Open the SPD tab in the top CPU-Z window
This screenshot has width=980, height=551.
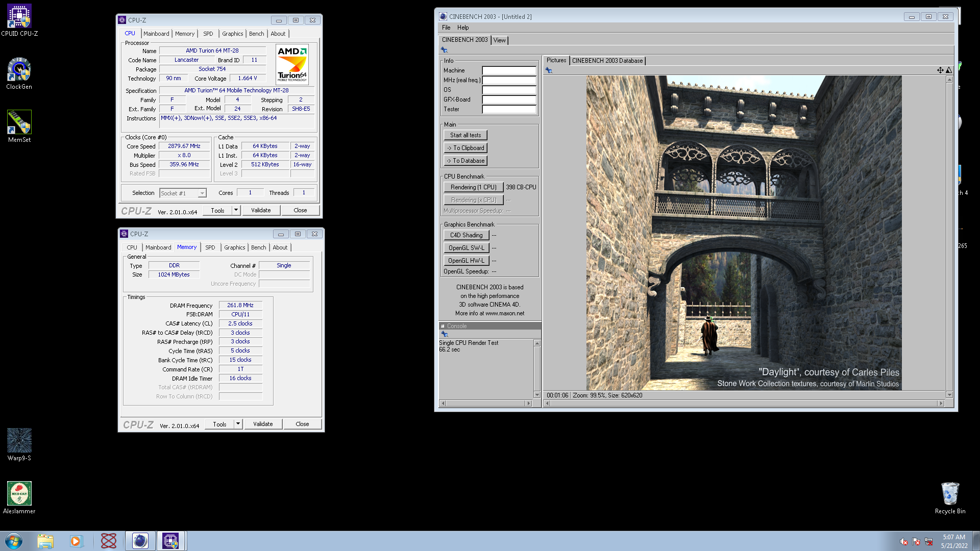coord(208,34)
